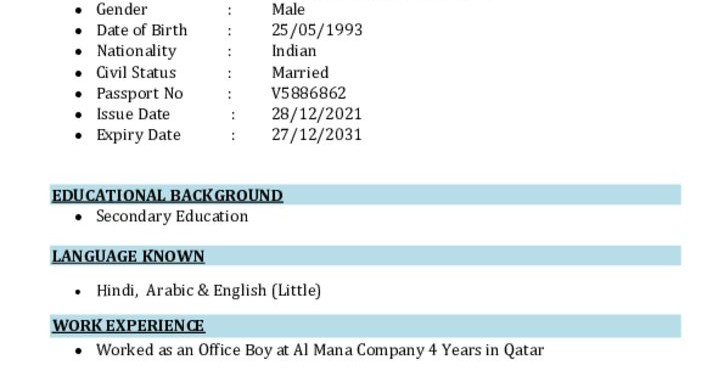Click the issue date 28/12/2021
Viewport: 724px width, 370px height.
pos(316,114)
